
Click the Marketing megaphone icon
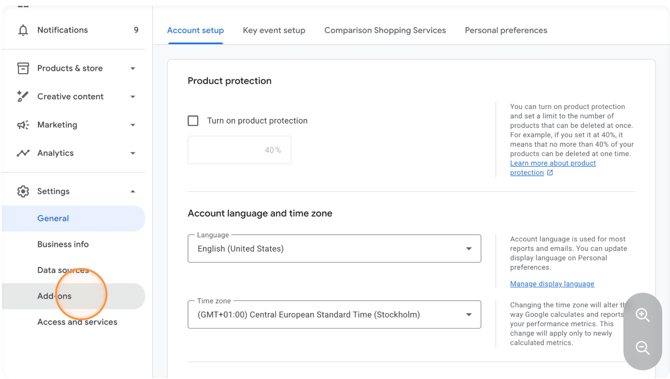click(x=23, y=125)
